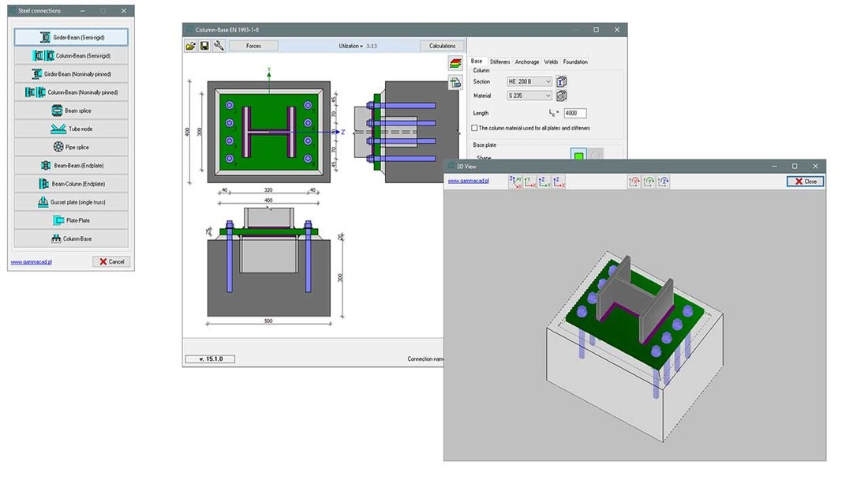868x488 pixels.
Task: Enable column material for all plates checkbox
Action: pos(474,128)
